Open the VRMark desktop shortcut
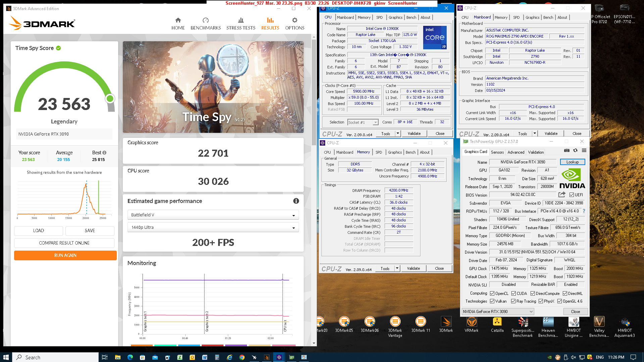Screen dimensions: 644x362 [472, 325]
